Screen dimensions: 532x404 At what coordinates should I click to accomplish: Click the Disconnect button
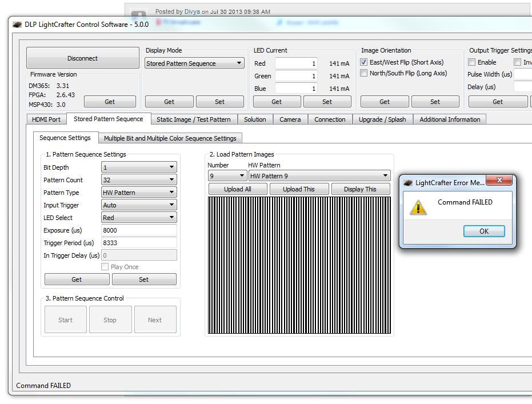[82, 58]
